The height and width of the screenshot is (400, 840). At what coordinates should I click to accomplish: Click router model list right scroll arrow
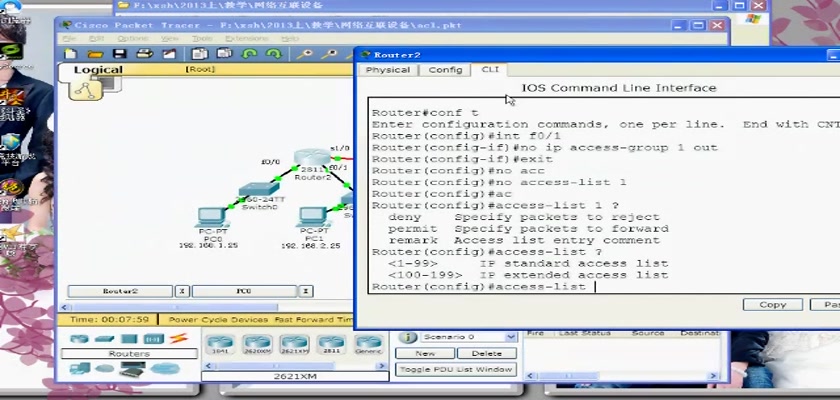coord(382,366)
